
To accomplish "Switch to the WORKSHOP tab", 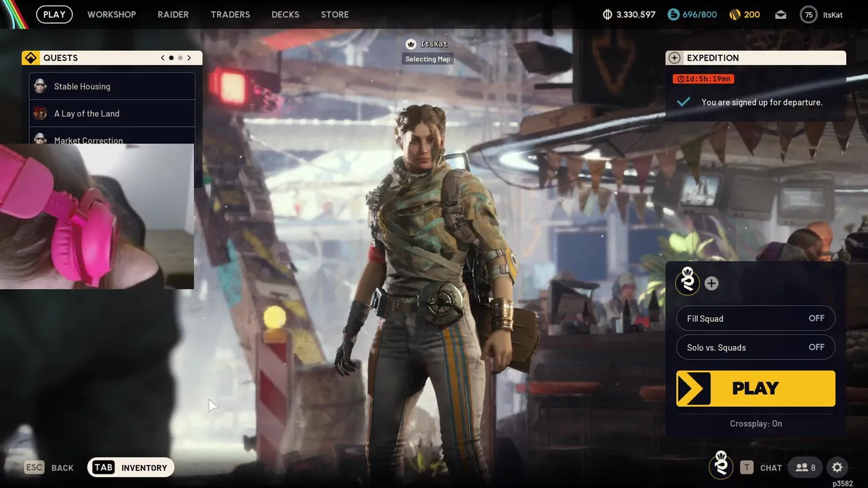I will coord(111,14).
